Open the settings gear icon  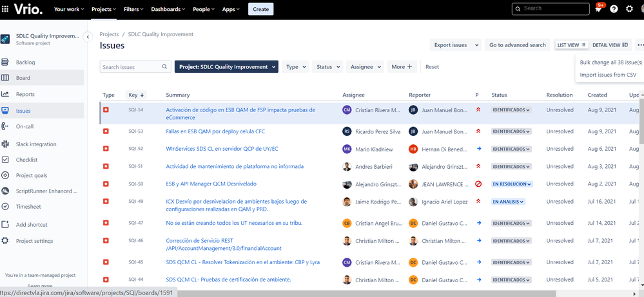629,9
